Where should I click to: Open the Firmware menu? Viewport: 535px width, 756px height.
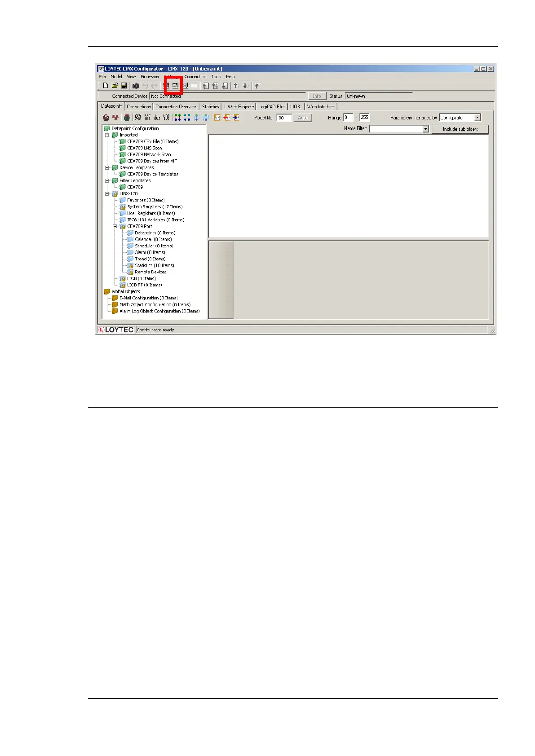pyautogui.click(x=150, y=77)
